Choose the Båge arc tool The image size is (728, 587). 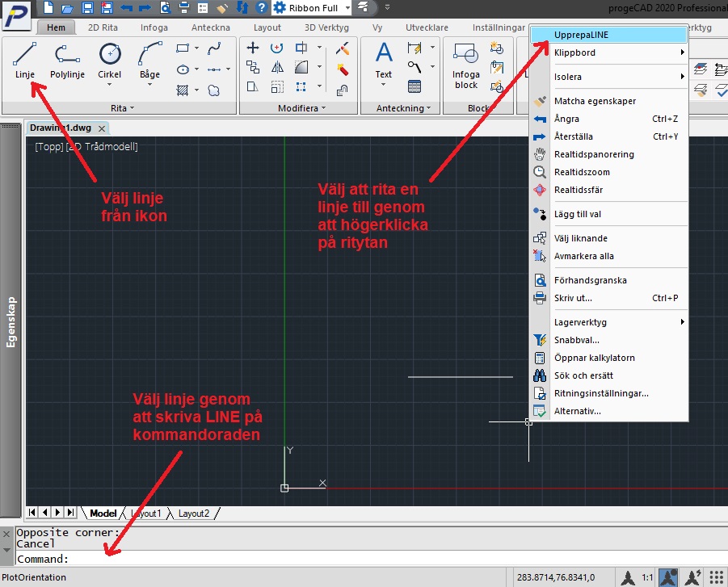point(149,61)
